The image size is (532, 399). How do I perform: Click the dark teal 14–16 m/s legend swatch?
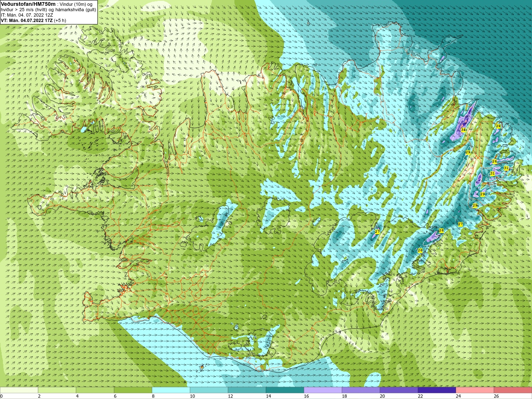pos(285,390)
